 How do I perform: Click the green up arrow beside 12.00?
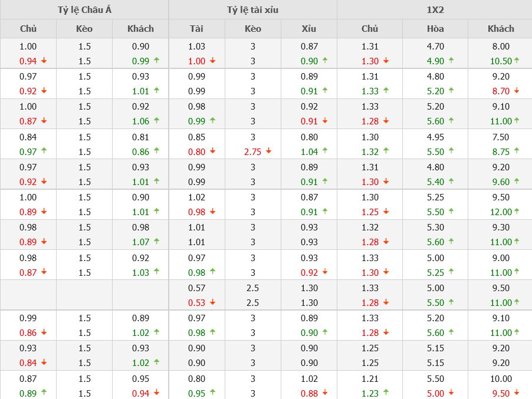517,211
